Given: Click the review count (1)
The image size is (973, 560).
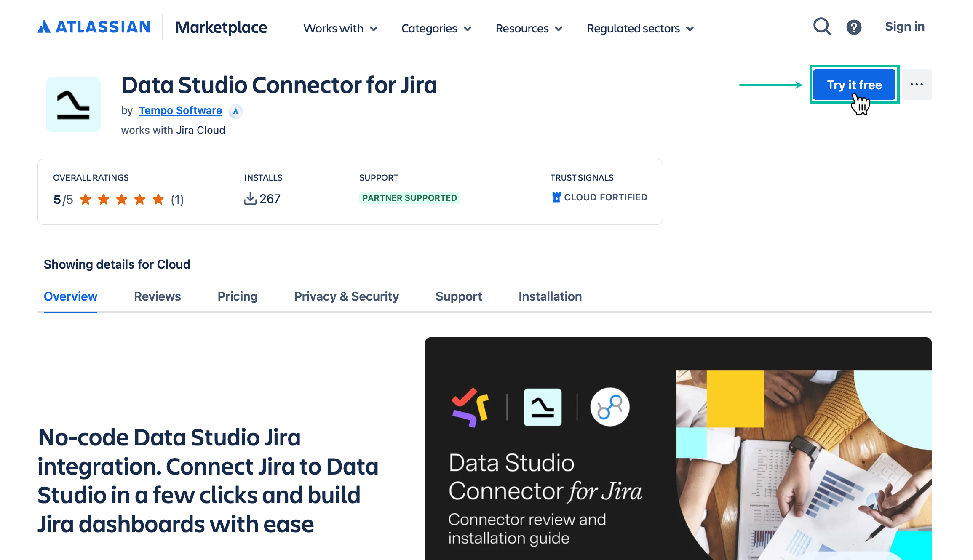Looking at the screenshot, I should 177,199.
